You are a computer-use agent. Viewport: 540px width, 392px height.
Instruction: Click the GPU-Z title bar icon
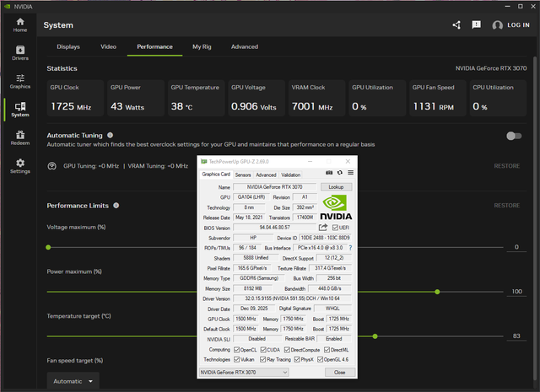coord(204,161)
